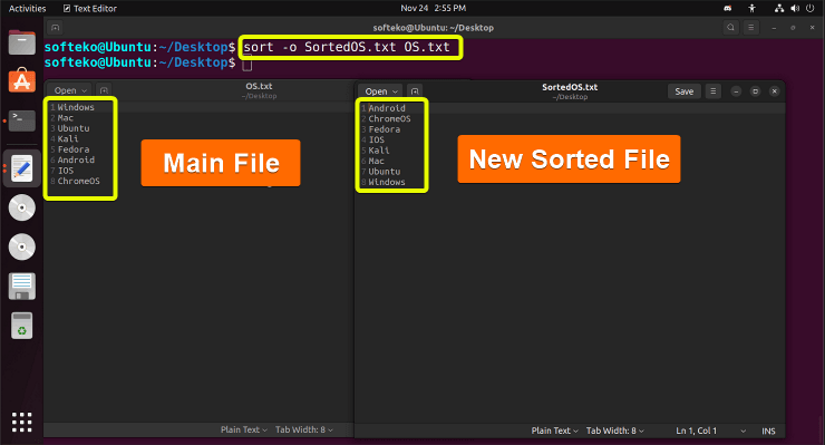This screenshot has width=825, height=445.
Task: Open the second disc drive icon in dock
Action: pyautogui.click(x=22, y=247)
